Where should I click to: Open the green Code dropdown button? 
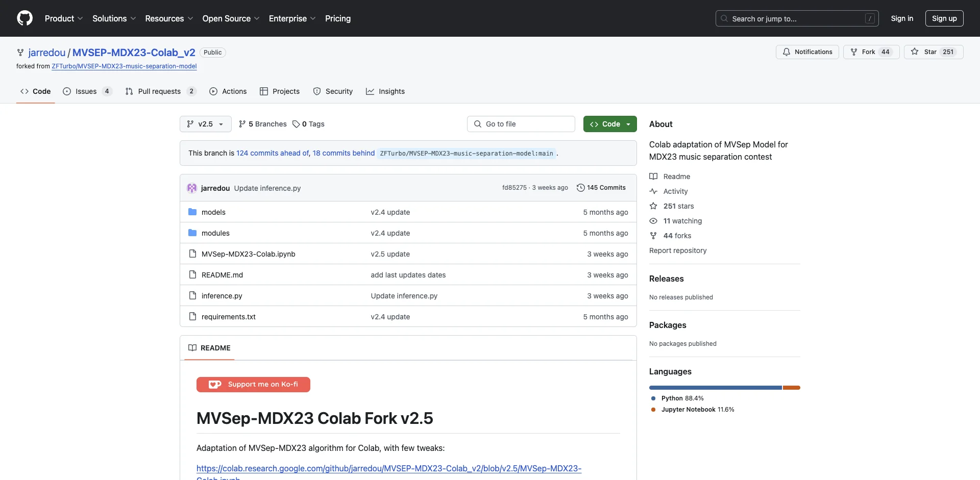pyautogui.click(x=610, y=124)
